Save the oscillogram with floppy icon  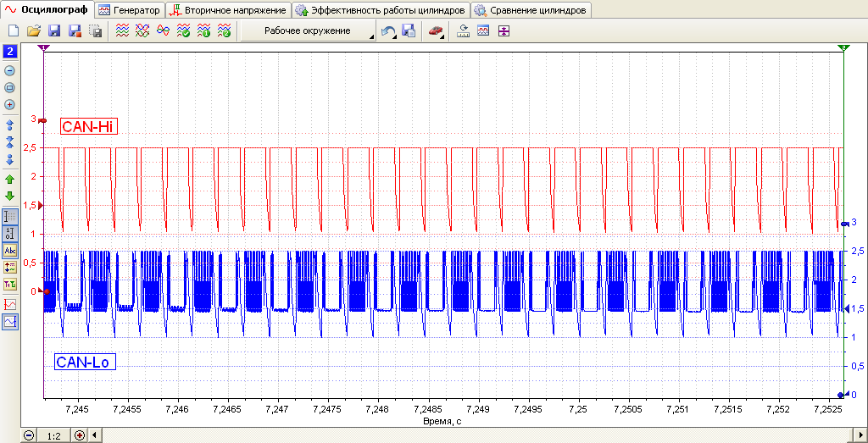(55, 31)
